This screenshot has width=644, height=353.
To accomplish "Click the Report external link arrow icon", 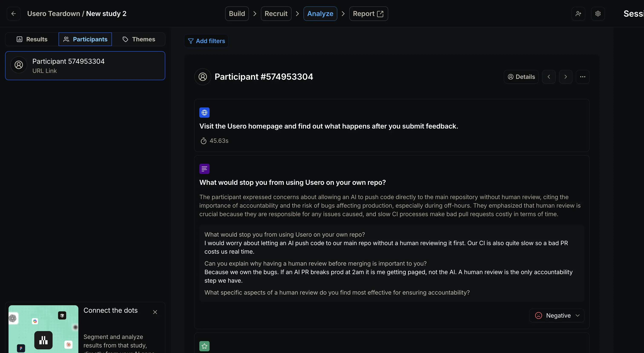I will pos(380,14).
